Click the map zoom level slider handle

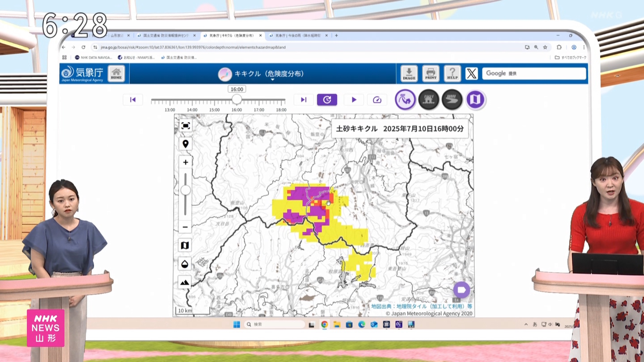(185, 190)
